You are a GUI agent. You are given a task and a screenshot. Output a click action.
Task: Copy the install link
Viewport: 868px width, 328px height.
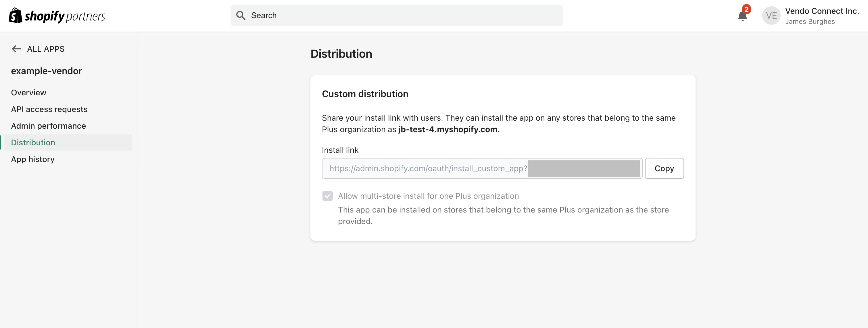(x=664, y=168)
